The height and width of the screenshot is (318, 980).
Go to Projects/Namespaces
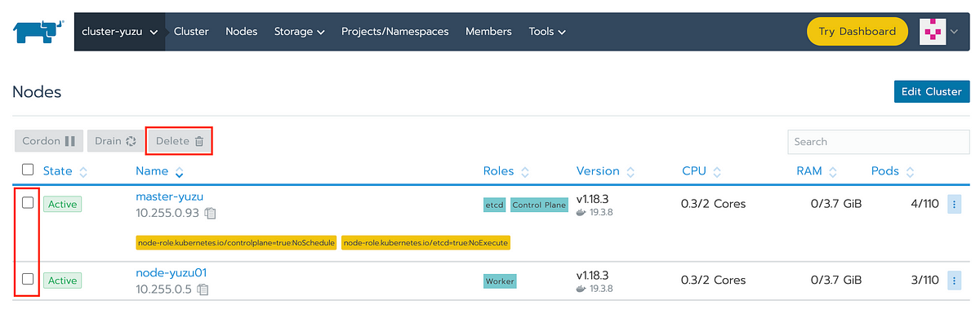pyautogui.click(x=395, y=32)
